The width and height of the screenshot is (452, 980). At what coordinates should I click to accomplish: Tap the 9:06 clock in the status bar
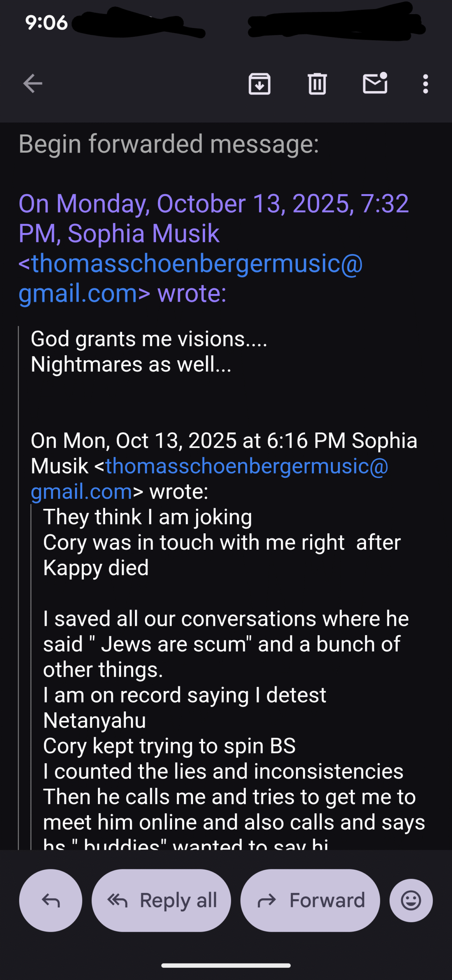[46, 23]
